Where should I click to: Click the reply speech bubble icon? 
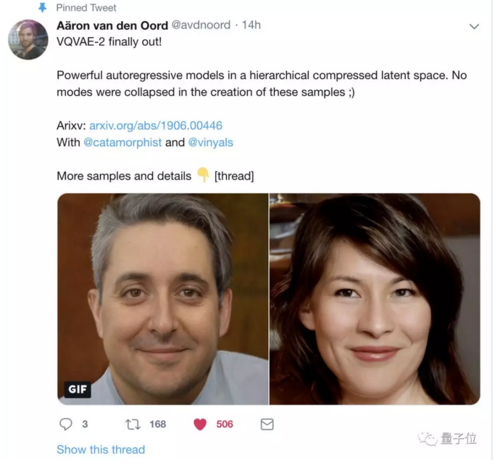click(66, 424)
